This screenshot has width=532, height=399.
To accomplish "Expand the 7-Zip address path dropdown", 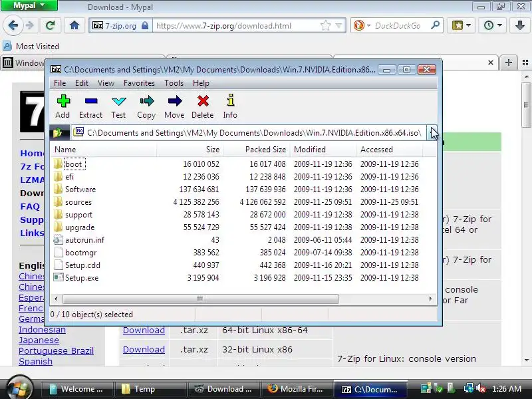I will coord(432,132).
